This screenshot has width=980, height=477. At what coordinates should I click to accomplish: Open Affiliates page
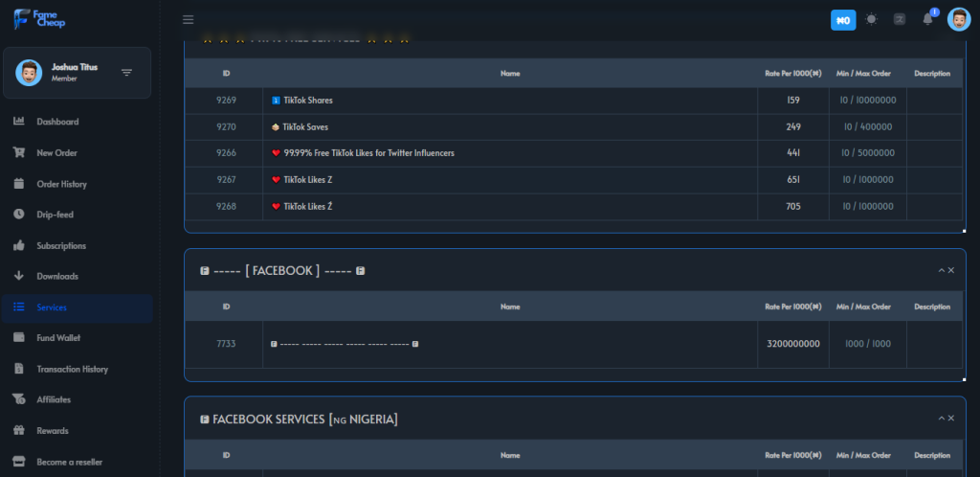tap(54, 400)
